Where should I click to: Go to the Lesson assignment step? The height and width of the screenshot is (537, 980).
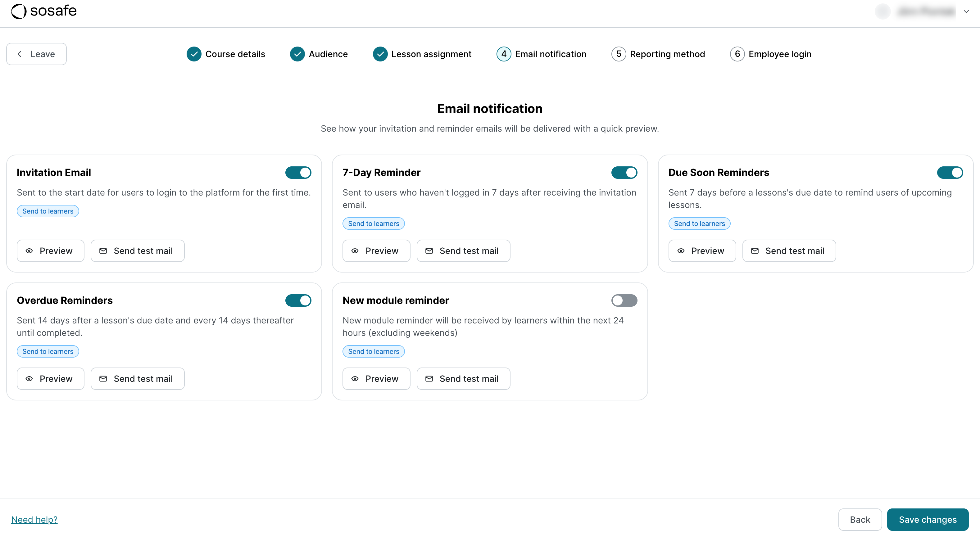(422, 54)
